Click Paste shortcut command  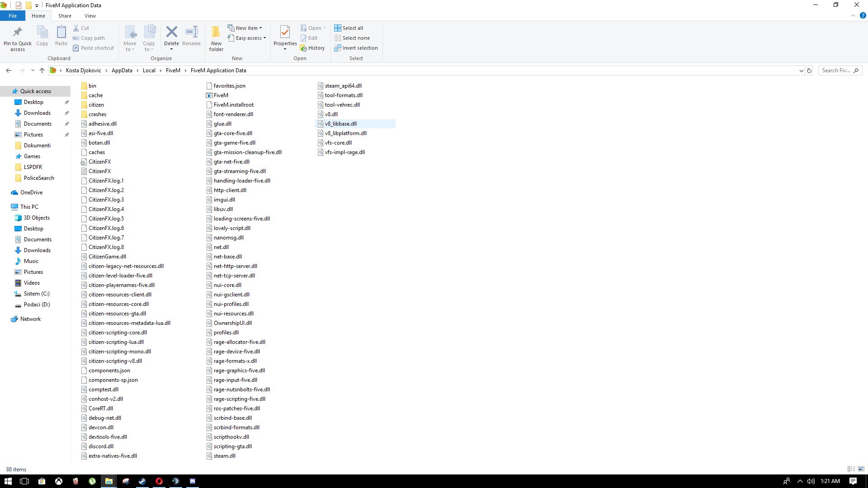click(93, 48)
